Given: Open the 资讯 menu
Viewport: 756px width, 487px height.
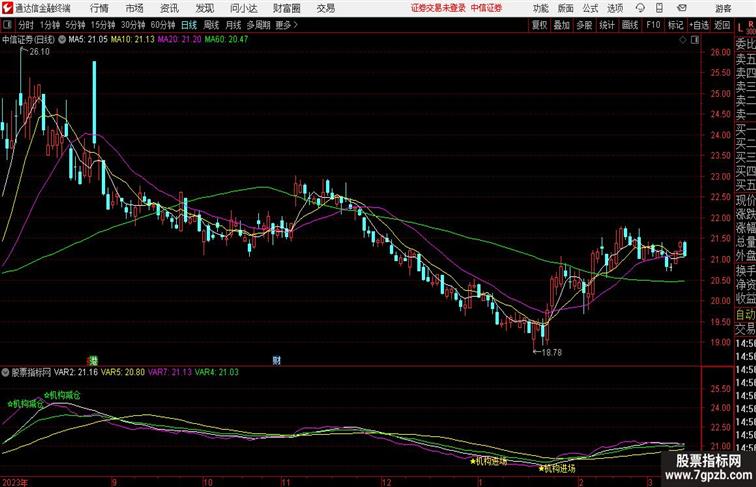Looking at the screenshot, I should (x=169, y=8).
